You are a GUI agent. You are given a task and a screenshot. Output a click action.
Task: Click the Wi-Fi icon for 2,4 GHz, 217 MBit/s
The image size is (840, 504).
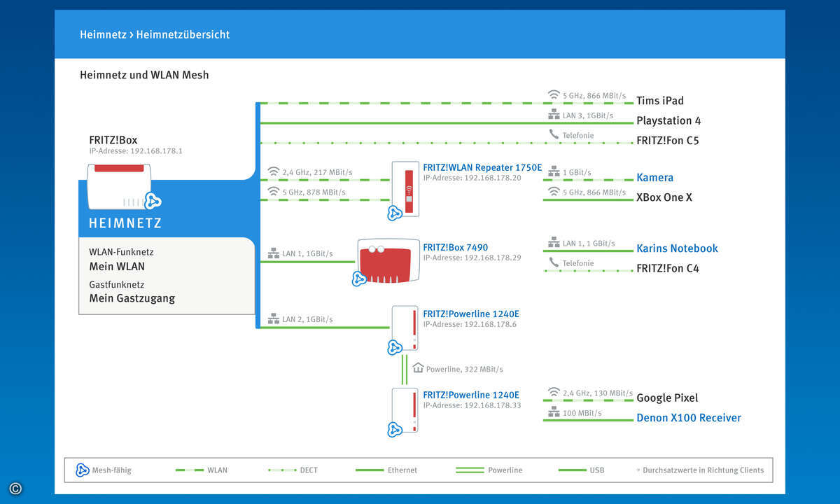[x=273, y=172]
